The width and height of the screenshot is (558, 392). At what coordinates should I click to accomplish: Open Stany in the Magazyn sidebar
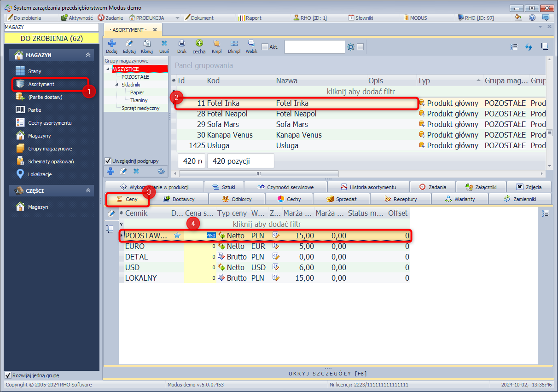click(x=35, y=71)
